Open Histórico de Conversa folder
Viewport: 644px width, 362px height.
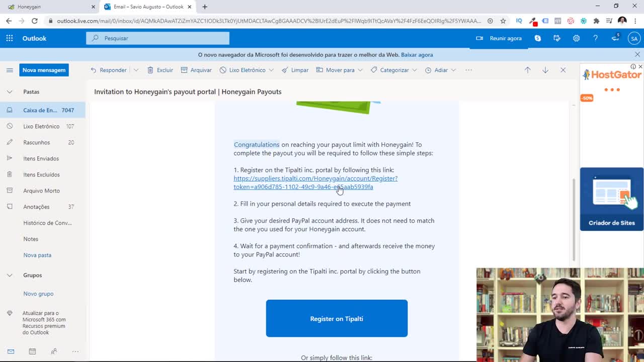coord(43,223)
